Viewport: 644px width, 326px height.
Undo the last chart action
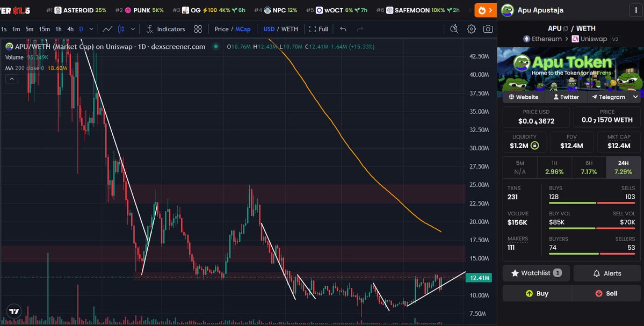(343, 29)
